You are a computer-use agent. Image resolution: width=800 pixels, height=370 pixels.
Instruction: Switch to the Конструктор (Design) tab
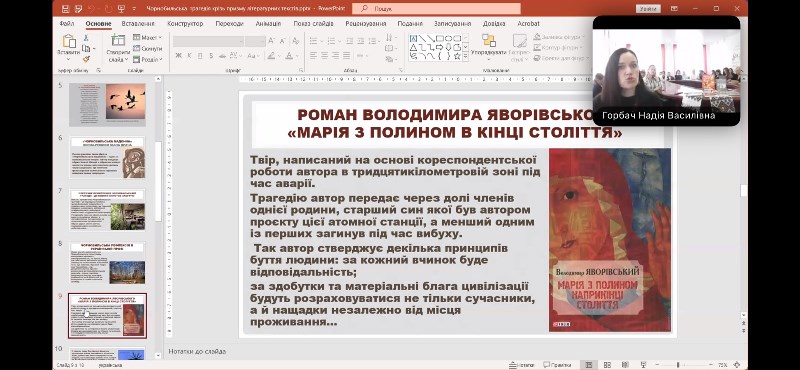185,23
